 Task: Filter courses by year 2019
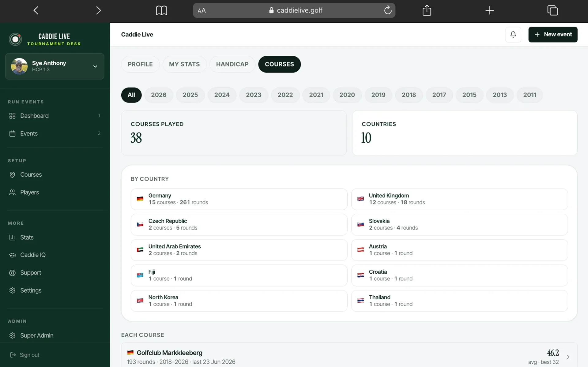point(378,95)
